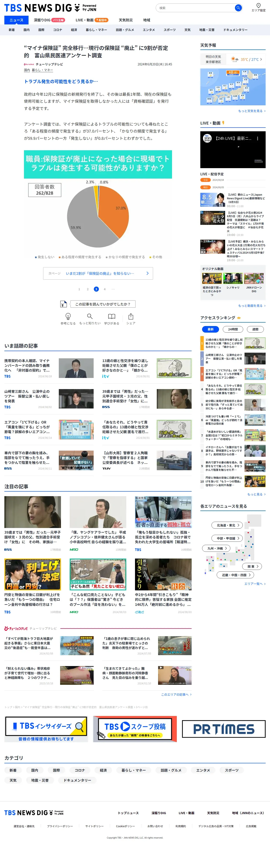Open the プライバシーポリシー footer link
The height and width of the screenshot is (868, 270).
[x=60, y=826]
